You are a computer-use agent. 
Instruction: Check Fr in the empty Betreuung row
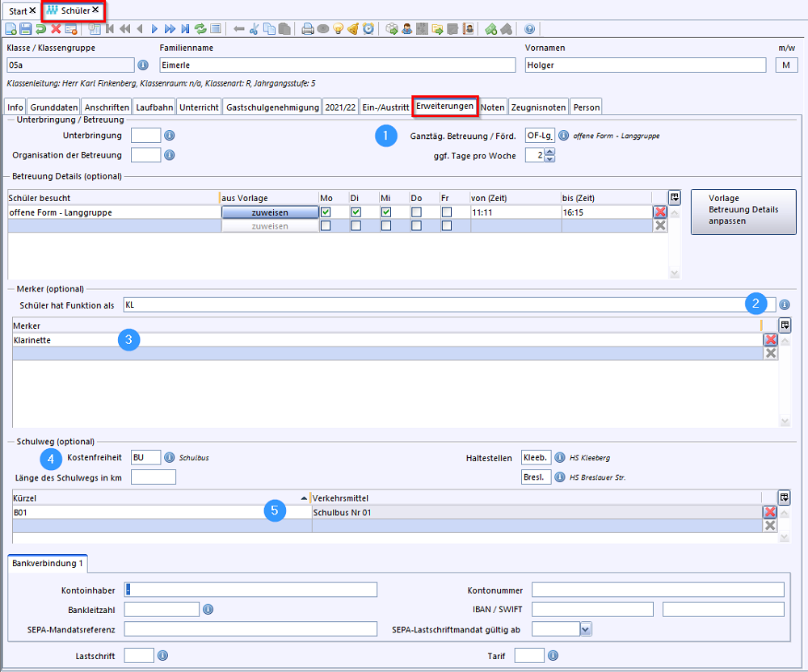(447, 225)
